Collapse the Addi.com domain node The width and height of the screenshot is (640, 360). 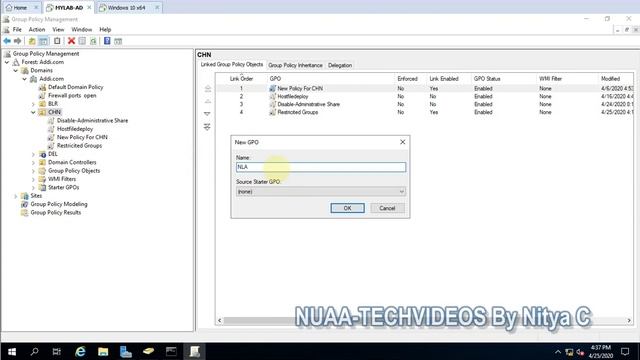[x=24, y=79]
